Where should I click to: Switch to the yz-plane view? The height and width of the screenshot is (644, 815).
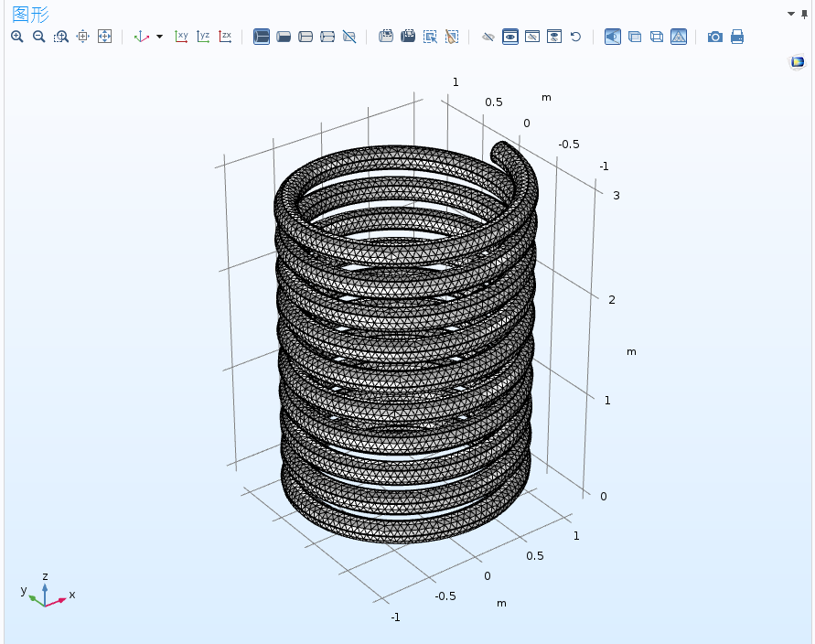point(203,37)
